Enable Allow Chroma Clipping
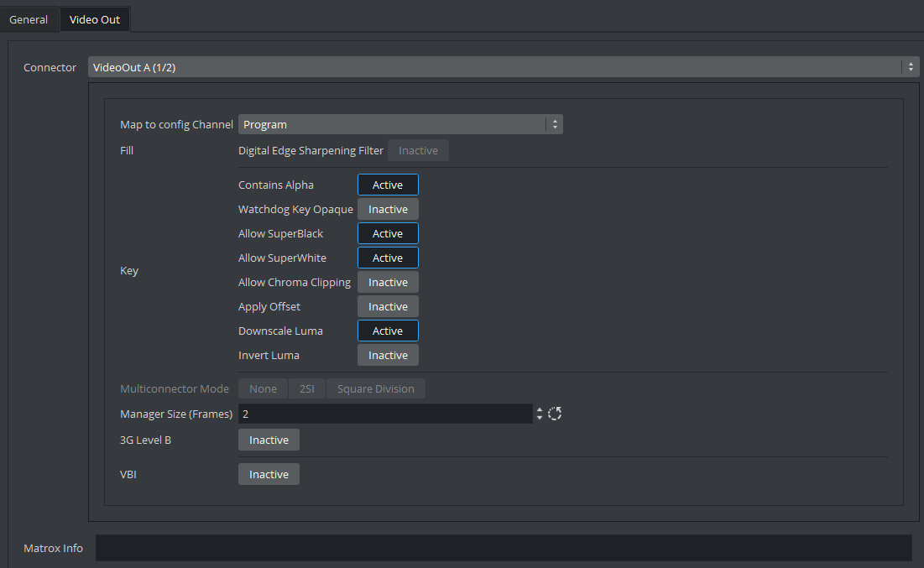This screenshot has height=568, width=924. pyautogui.click(x=388, y=282)
